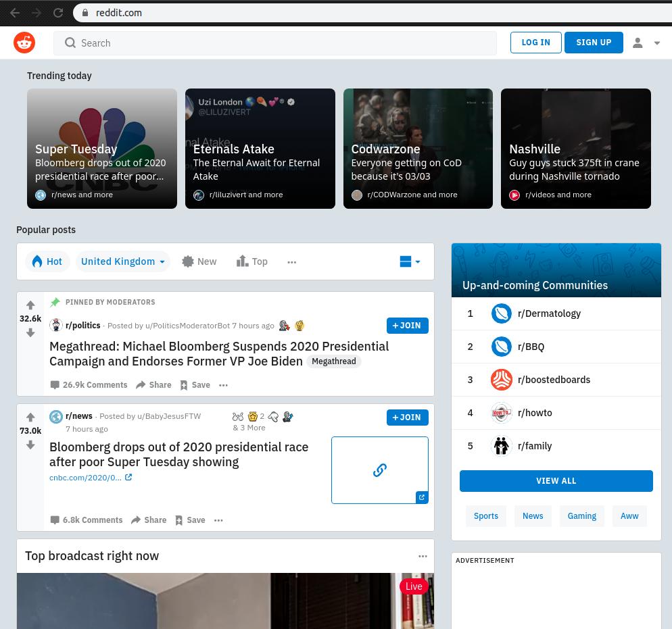This screenshot has height=629, width=672.
Task: Click the Save bookmark icon on the r/news post
Action: (178, 520)
